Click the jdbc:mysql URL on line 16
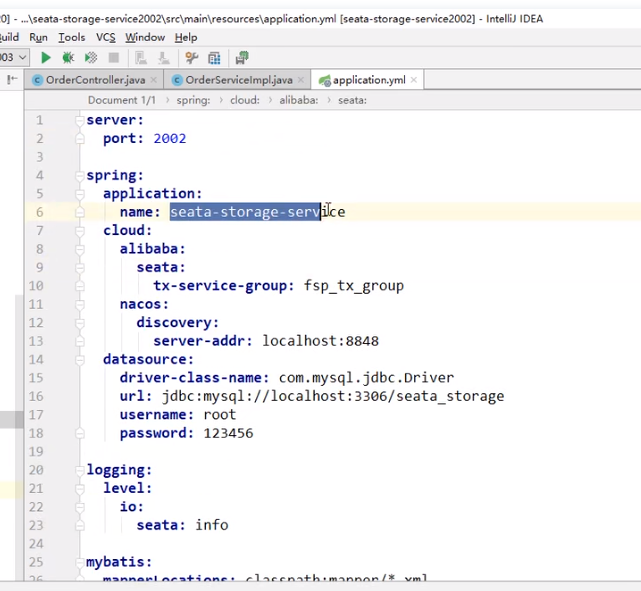 [x=333, y=396]
